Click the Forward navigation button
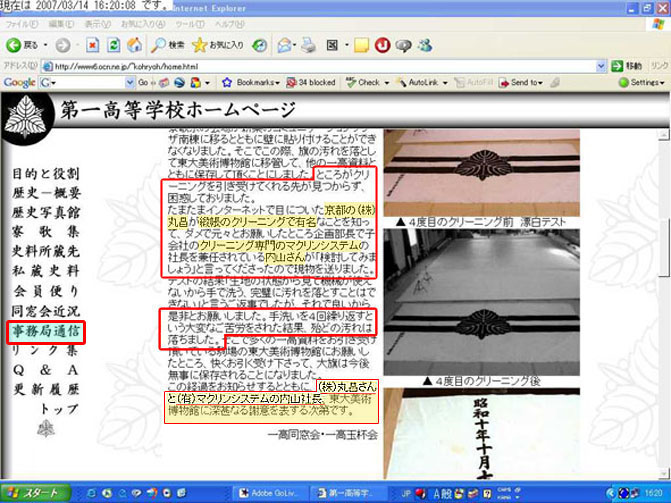 [62, 45]
